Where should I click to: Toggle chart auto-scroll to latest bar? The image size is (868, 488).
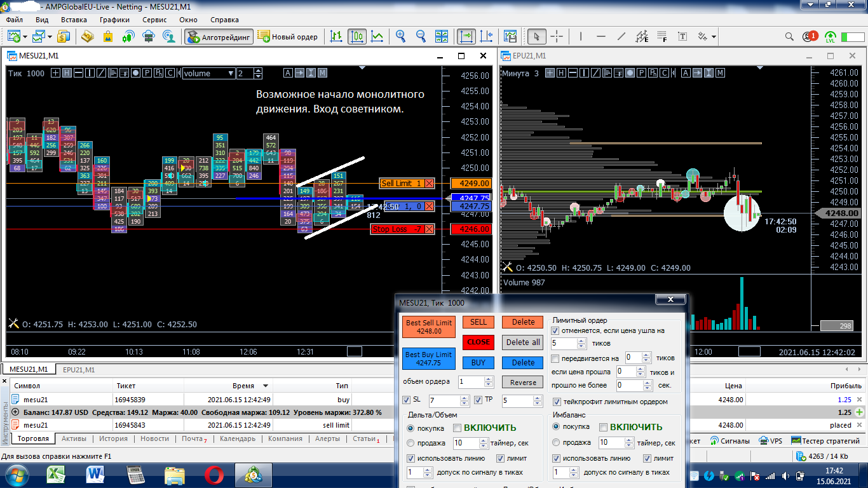coord(467,37)
